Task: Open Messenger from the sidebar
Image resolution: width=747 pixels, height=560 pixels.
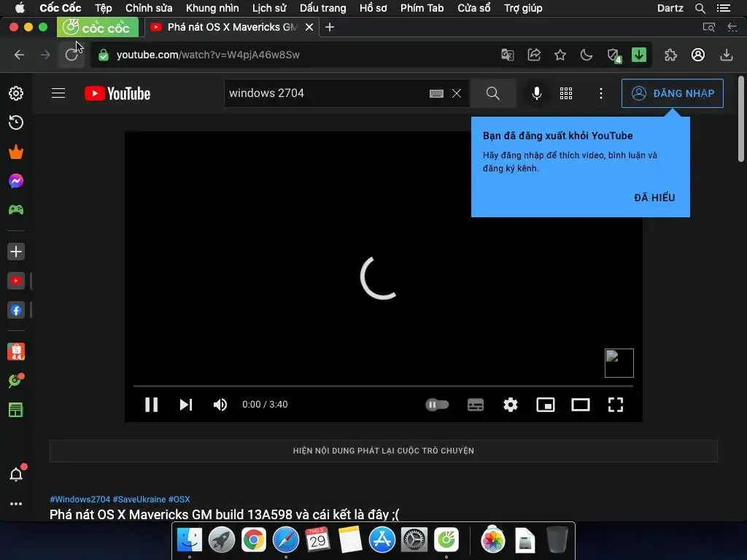Action: tap(16, 181)
